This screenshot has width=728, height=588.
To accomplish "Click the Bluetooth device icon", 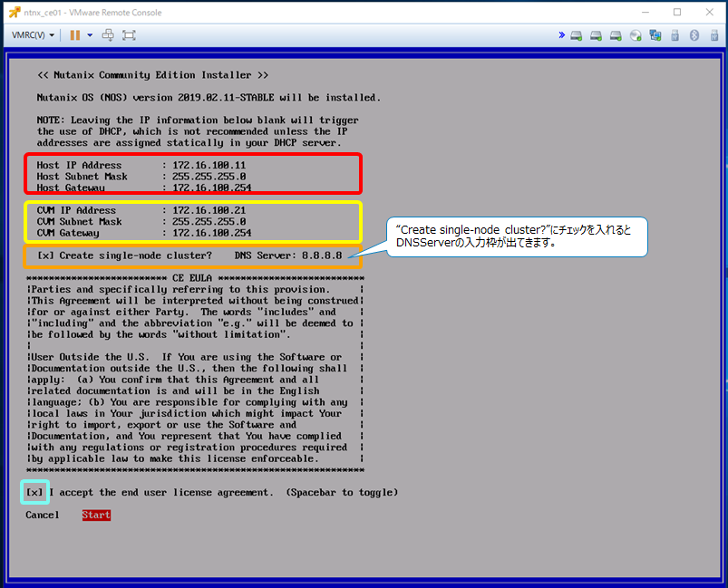I will 694,35.
